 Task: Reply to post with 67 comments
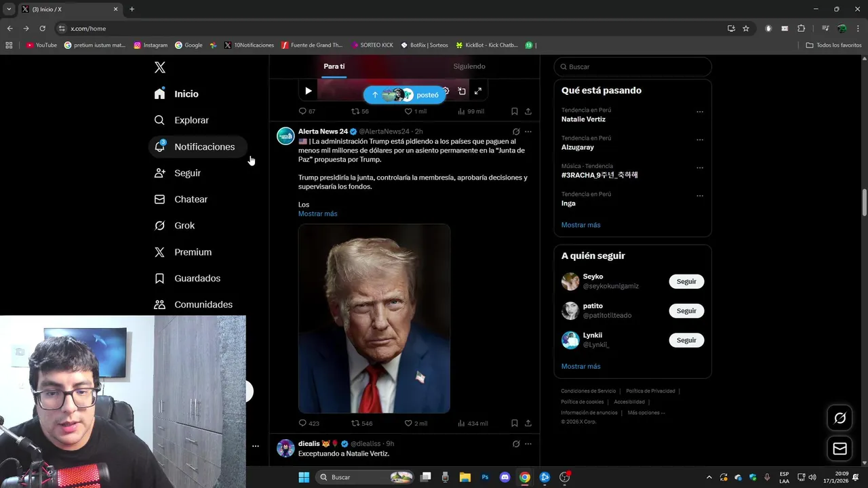click(307, 111)
